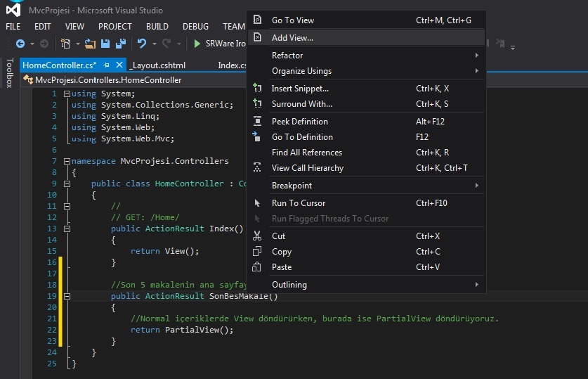588x379 pixels.
Task: Choose Add View from context menu
Action: point(292,38)
